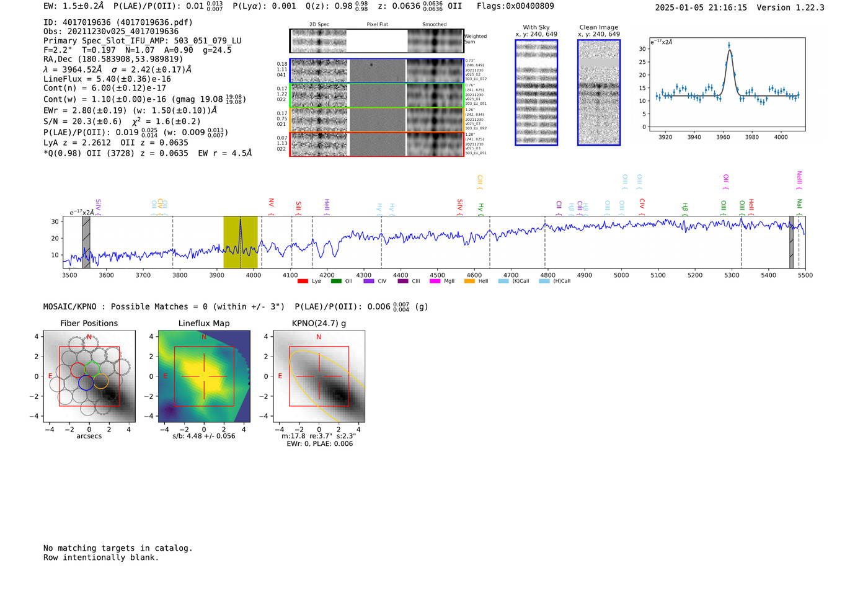Select the blue fiber circle in Fiber Positions

86,383
